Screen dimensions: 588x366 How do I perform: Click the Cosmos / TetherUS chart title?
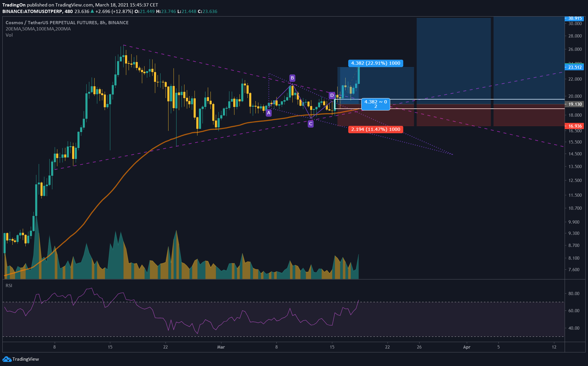point(67,22)
